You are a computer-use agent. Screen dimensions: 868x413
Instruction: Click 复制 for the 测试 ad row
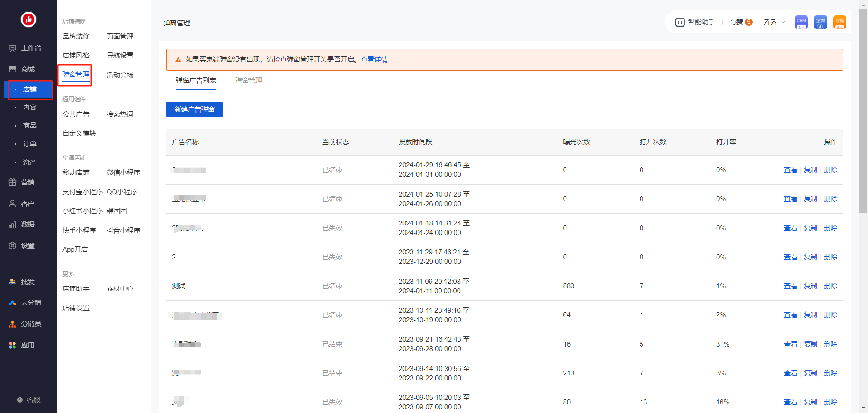pos(811,286)
